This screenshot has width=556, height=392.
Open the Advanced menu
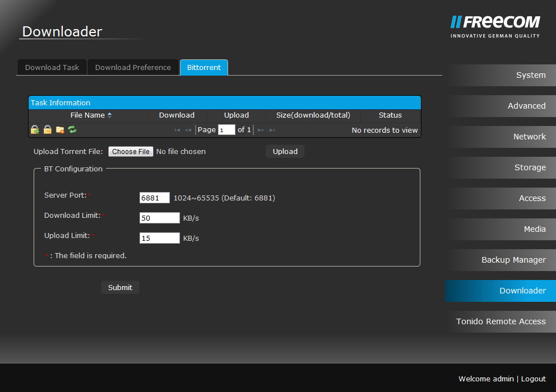point(501,106)
